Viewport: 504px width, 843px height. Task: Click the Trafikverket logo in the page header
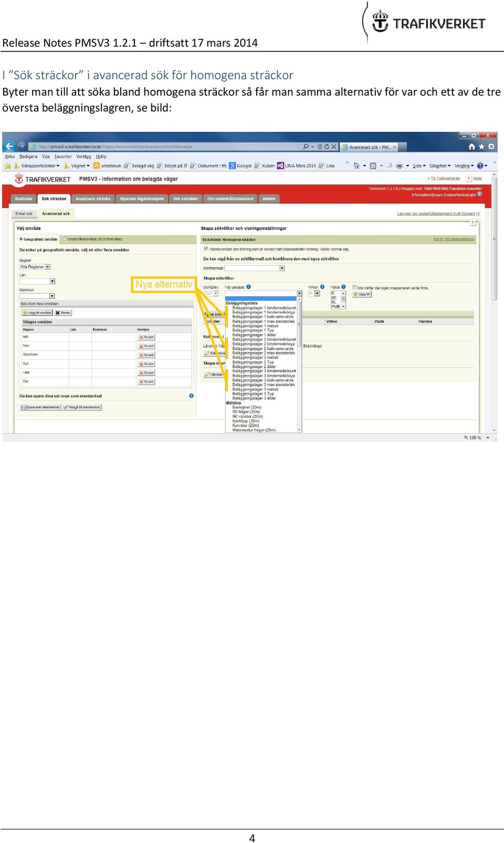[x=43, y=179]
